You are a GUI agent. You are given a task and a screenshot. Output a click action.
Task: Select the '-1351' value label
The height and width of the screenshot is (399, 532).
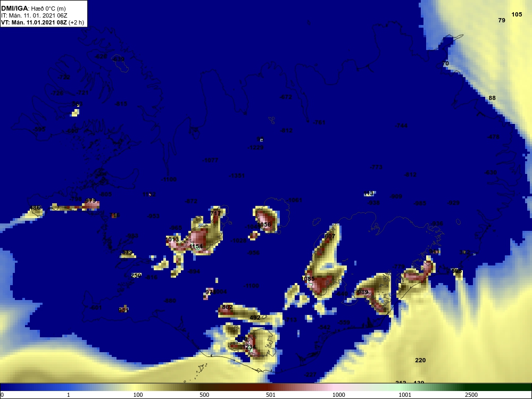237,176
